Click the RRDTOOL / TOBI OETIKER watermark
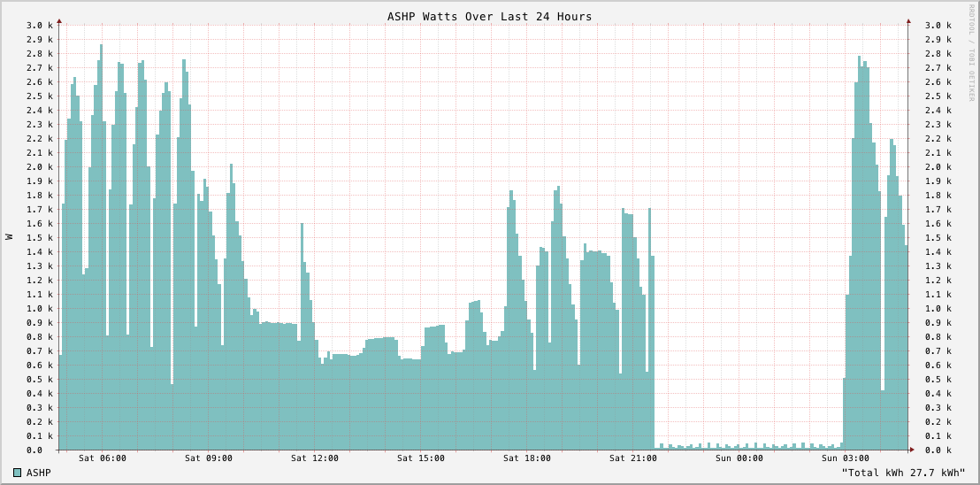Viewport: 980px width, 485px height. pyautogui.click(x=971, y=52)
